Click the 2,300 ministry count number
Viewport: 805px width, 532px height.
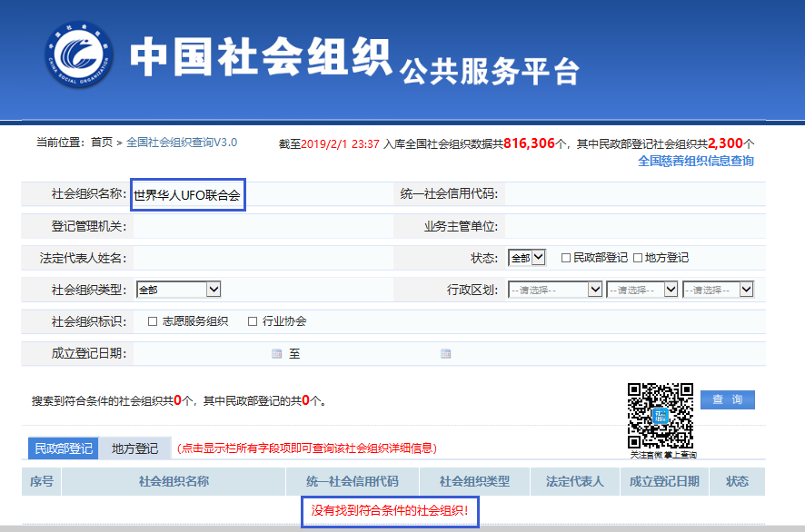(725, 143)
